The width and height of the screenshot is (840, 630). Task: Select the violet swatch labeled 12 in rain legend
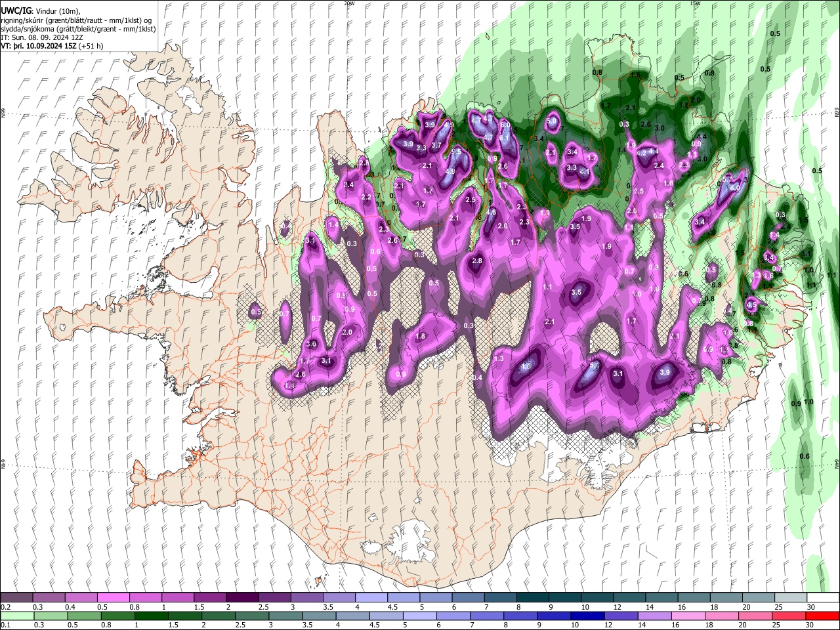(620, 616)
